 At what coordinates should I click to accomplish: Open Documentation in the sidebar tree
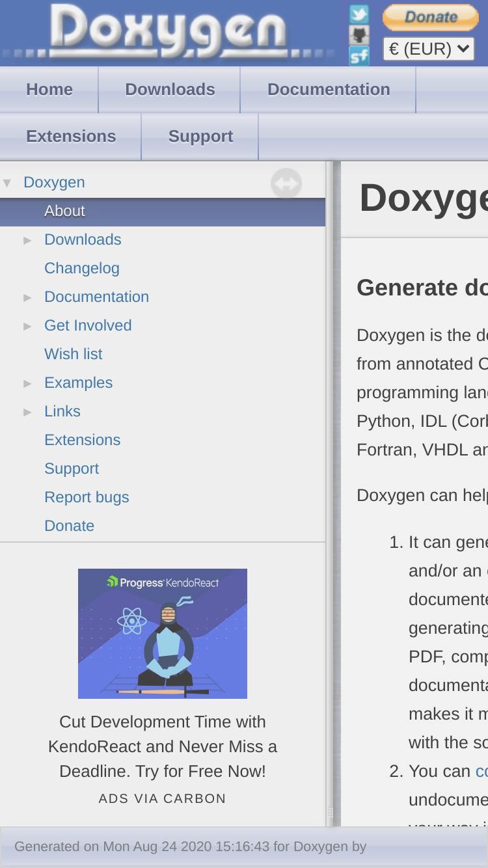96,297
